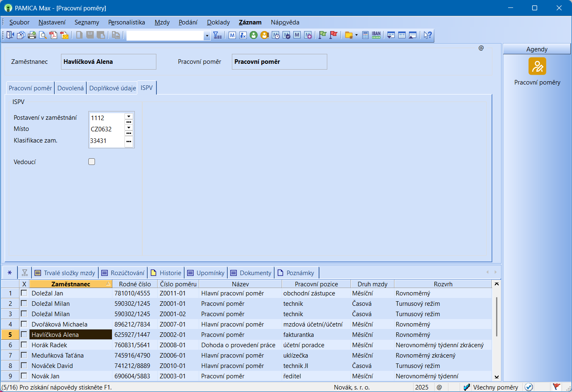Toggle the Vedoucí checkbox
Viewport: 572px width, 392px height.
(x=92, y=162)
